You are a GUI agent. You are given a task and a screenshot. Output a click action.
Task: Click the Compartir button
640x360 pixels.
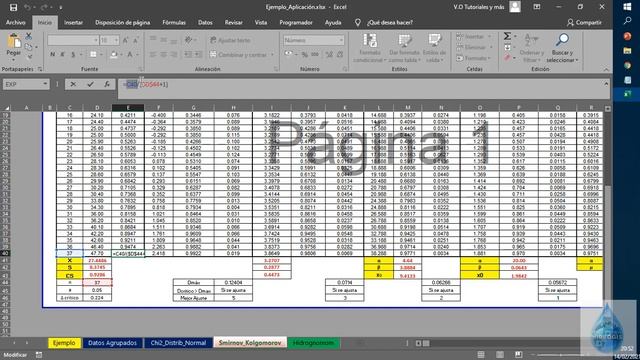tap(584, 22)
